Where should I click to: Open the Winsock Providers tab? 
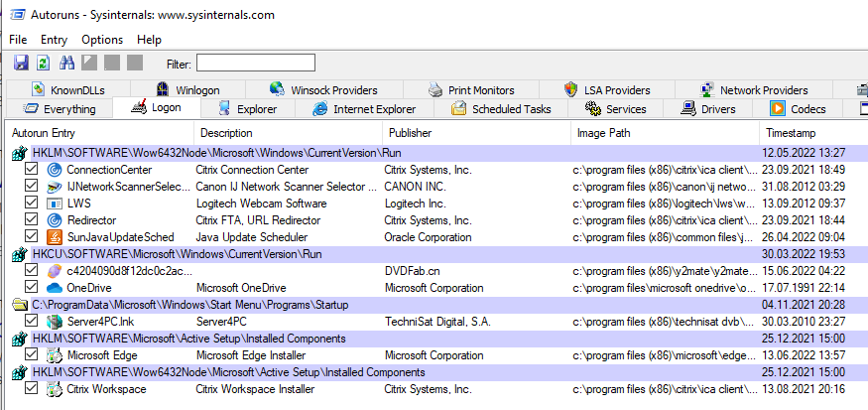tap(323, 89)
